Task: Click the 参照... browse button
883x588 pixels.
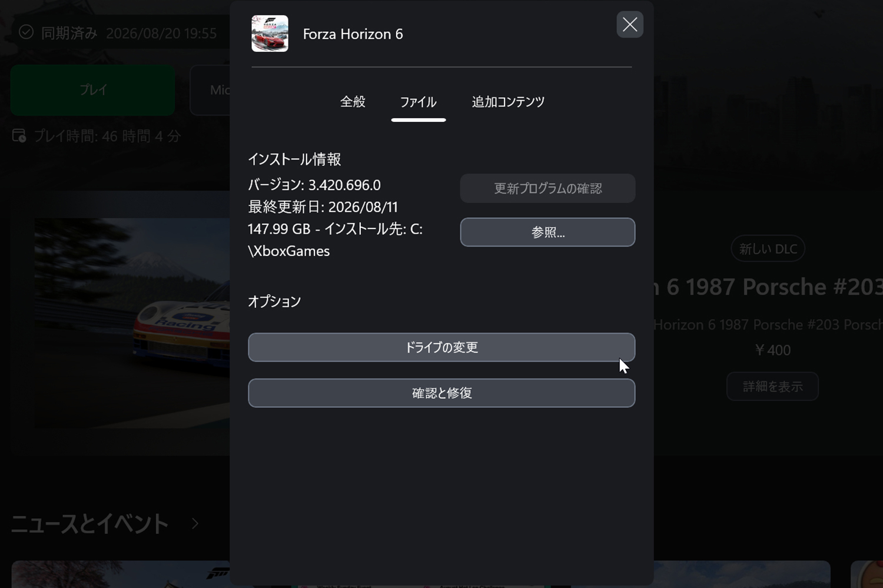Action: pyautogui.click(x=547, y=232)
